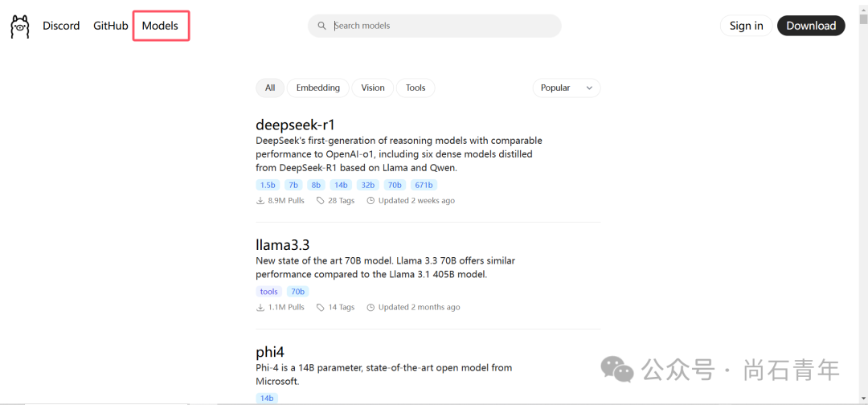Screen dimensions: 868x405
Task: Click the download icon next to 1.1M Pulls
Action: (x=260, y=307)
